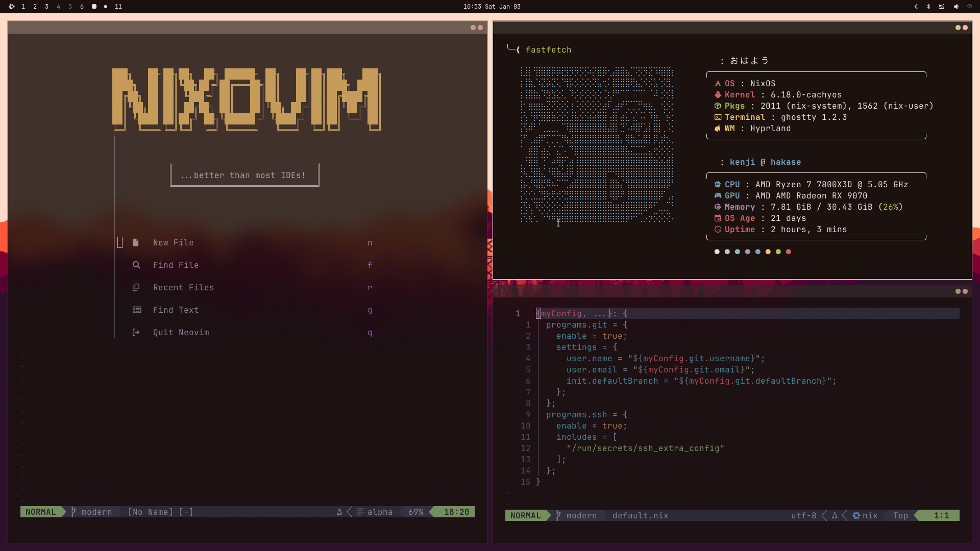
Task: Switch to workspace 1 in the top bar
Action: click(23, 7)
